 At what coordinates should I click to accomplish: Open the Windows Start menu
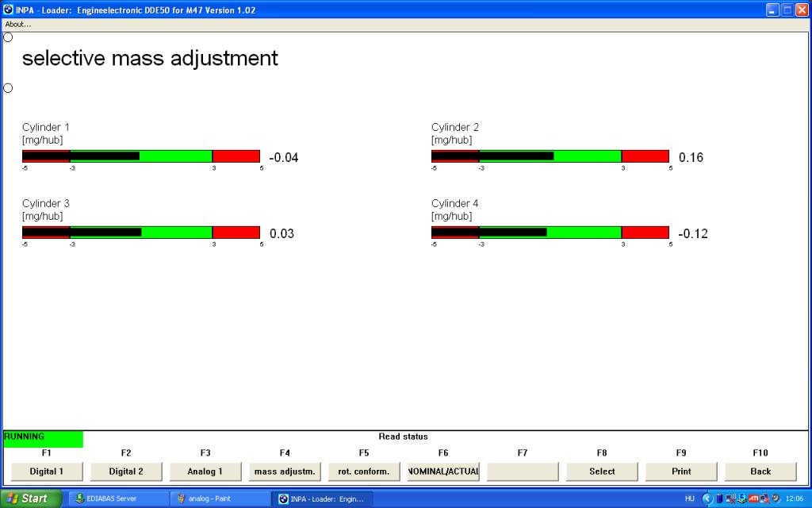tap(31, 498)
